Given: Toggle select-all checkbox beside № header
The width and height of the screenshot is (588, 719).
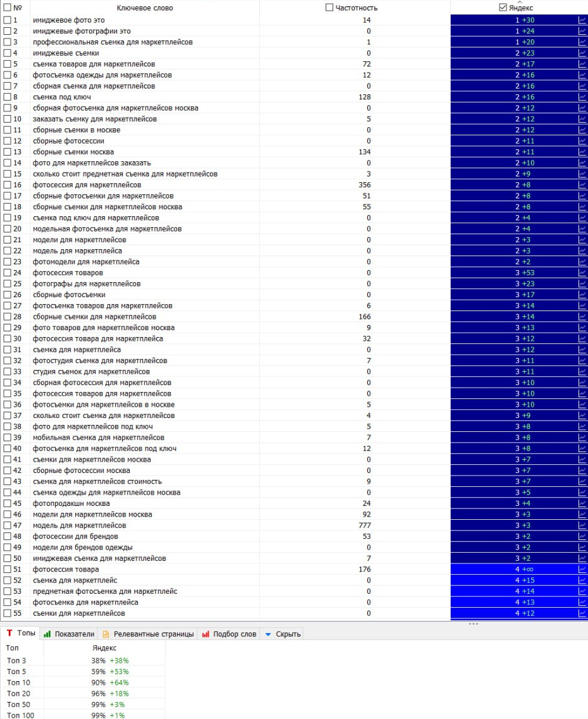Looking at the screenshot, I should [x=8, y=8].
